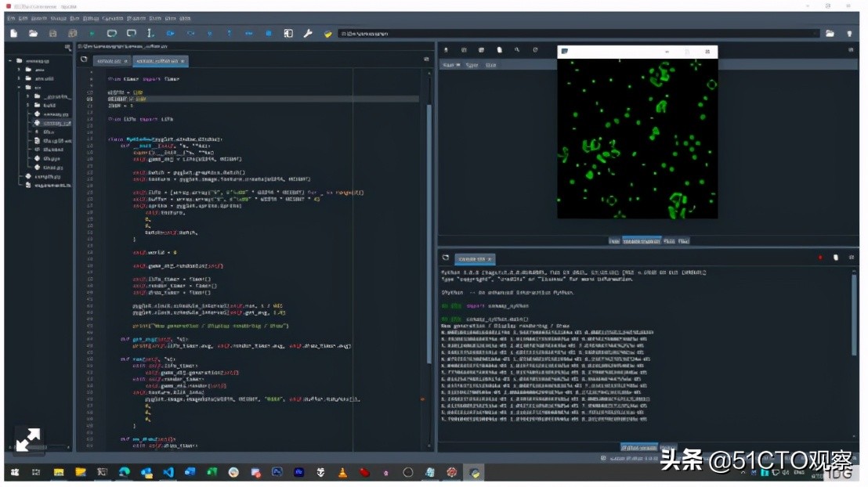Save all files via the toolbar
Viewport: 868px width, 487px height.
(x=73, y=34)
